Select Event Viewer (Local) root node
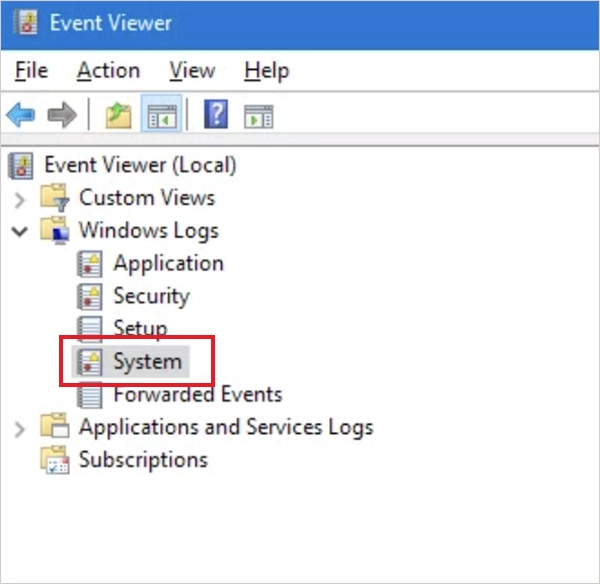This screenshot has height=584, width=600. click(140, 165)
